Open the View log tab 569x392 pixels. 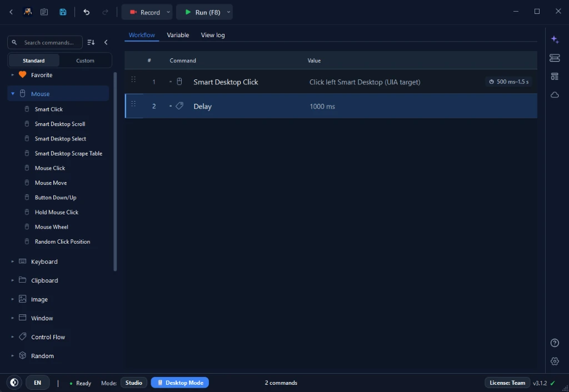[x=213, y=35]
